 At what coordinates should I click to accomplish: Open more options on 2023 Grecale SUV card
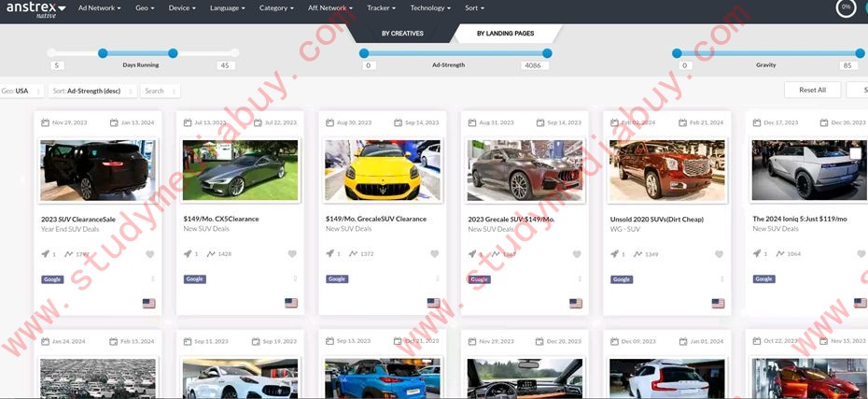[x=580, y=278]
